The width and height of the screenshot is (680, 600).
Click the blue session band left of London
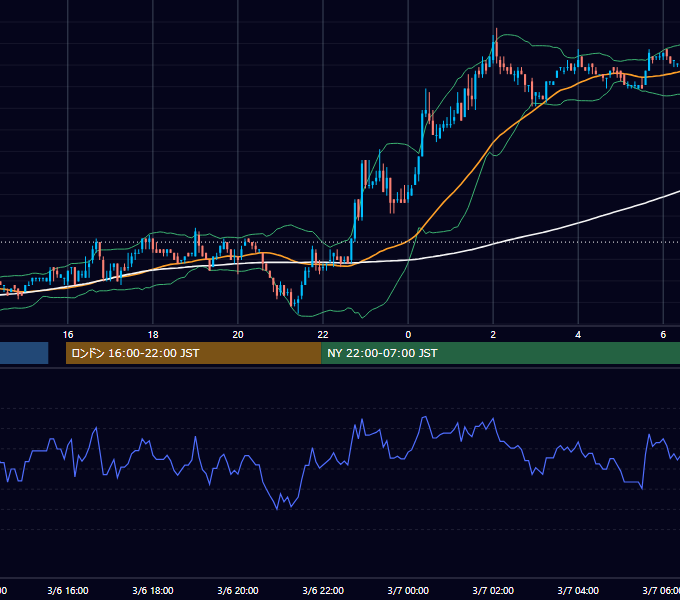click(x=24, y=353)
